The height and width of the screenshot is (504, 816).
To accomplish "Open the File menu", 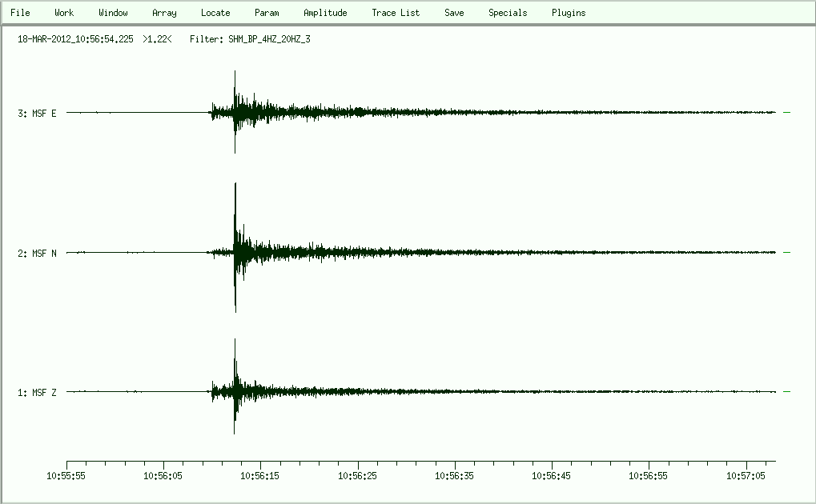I will [20, 13].
